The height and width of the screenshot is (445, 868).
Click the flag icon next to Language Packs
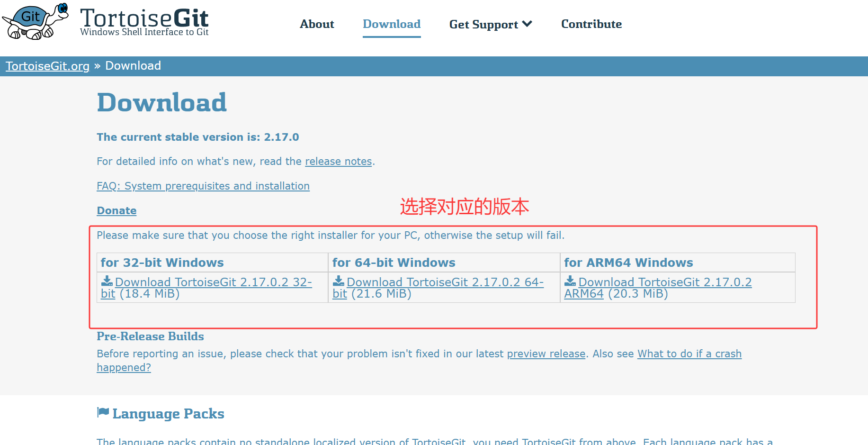(103, 413)
